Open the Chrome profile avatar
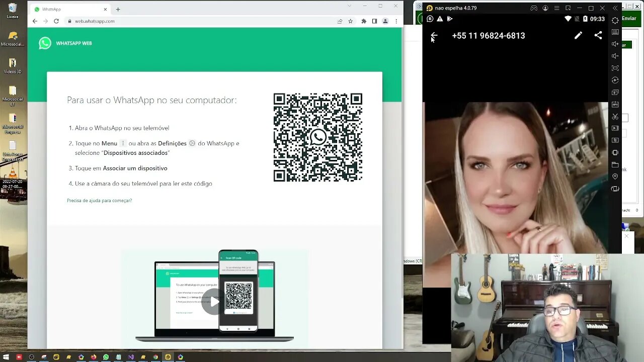 385,21
